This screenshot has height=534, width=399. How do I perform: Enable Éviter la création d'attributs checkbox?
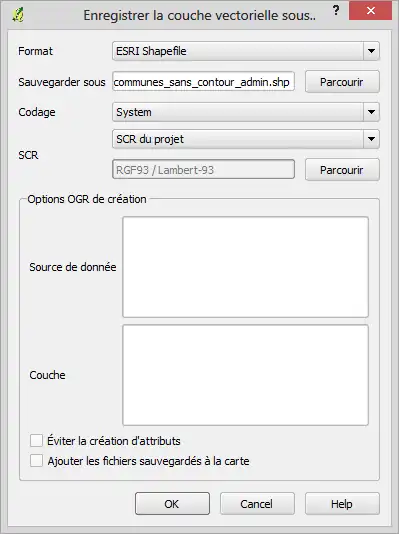[x=36, y=440]
